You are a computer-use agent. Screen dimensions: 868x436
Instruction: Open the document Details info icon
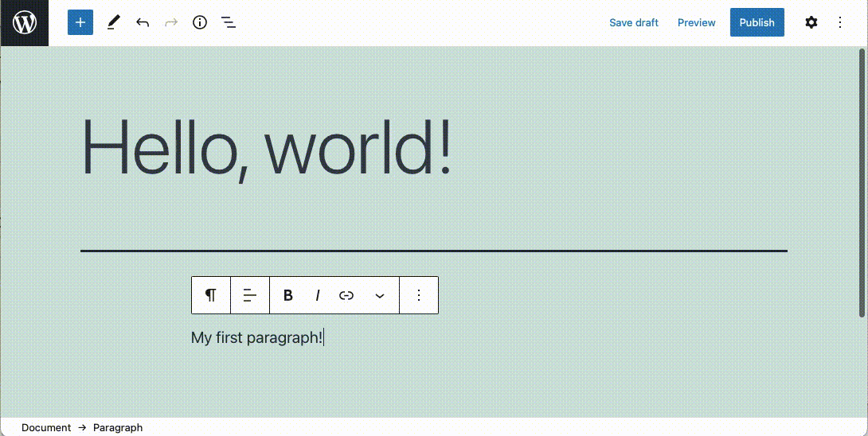coord(200,23)
